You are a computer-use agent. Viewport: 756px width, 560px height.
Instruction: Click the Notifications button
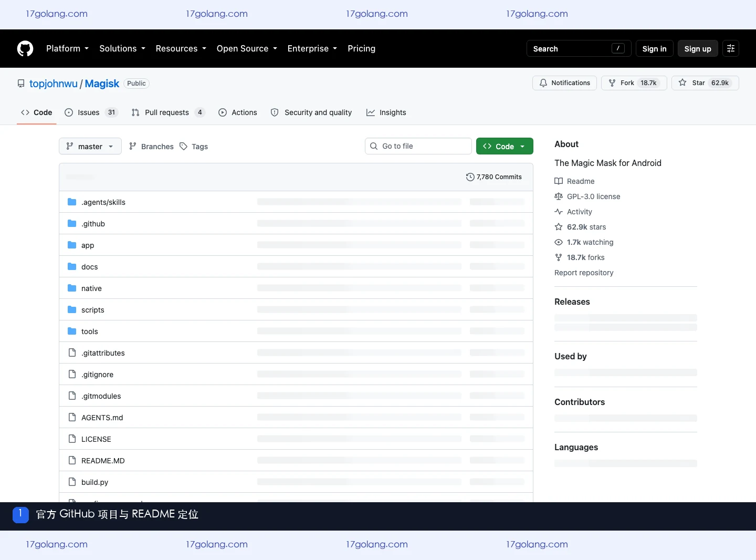564,83
